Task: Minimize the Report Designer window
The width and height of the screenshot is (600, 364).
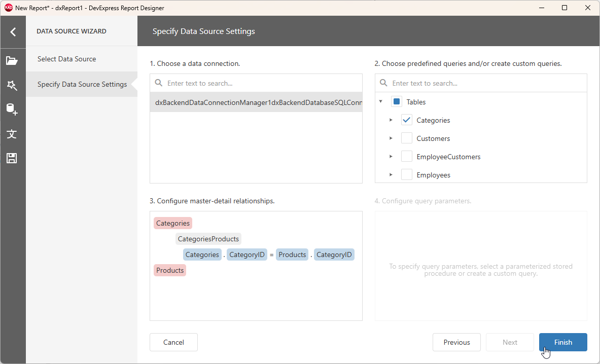Action: (x=541, y=8)
